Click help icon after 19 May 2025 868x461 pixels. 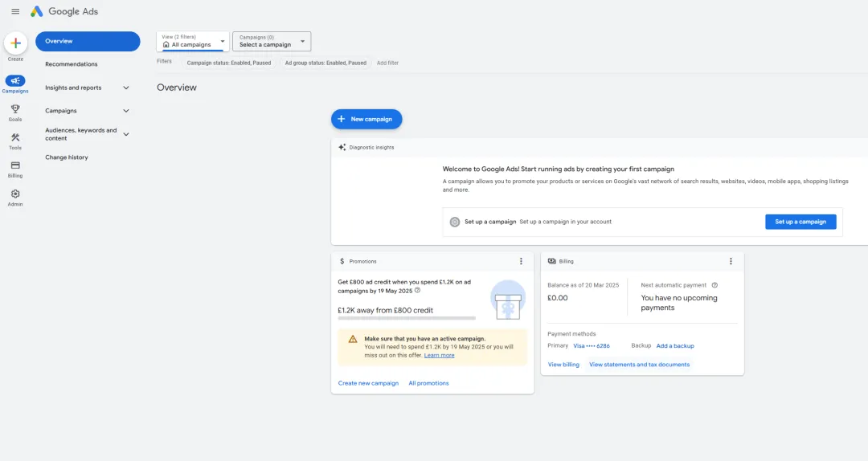point(417,290)
